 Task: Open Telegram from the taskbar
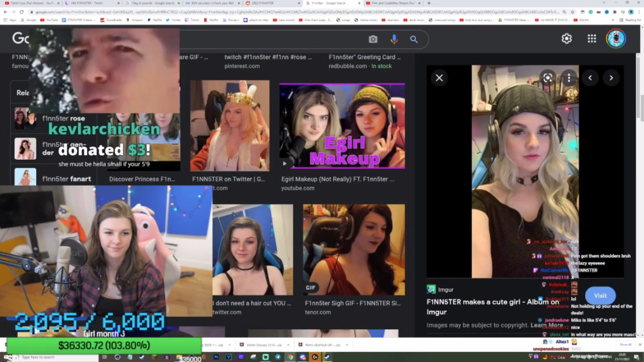click(278, 357)
